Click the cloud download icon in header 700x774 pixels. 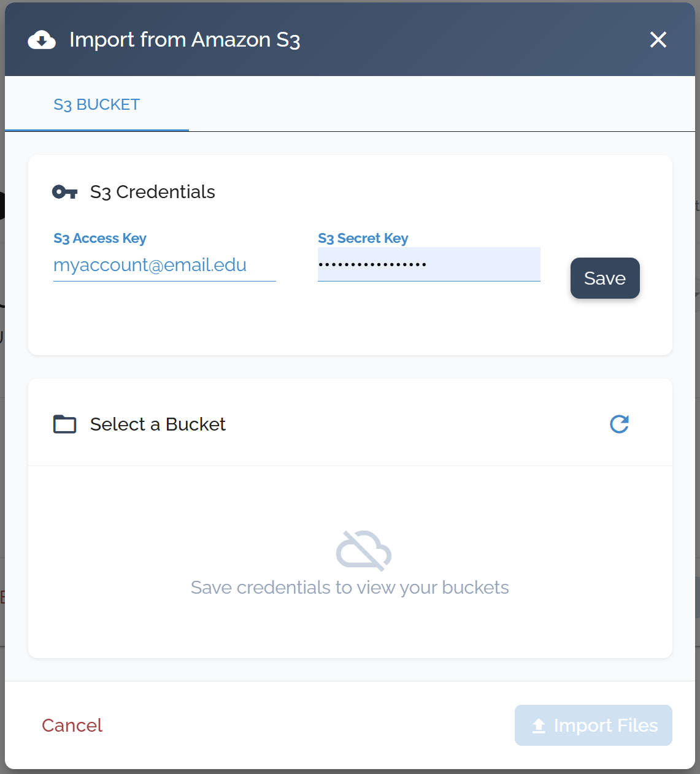[42, 40]
